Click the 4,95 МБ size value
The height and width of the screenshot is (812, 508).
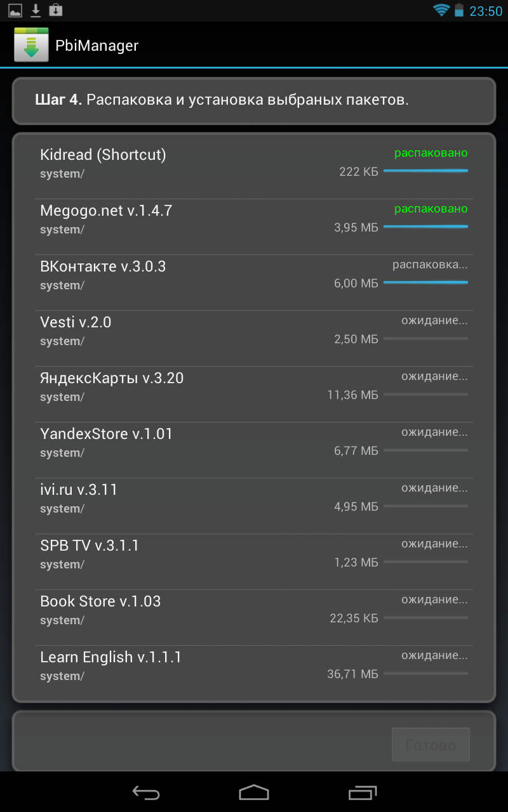356,506
